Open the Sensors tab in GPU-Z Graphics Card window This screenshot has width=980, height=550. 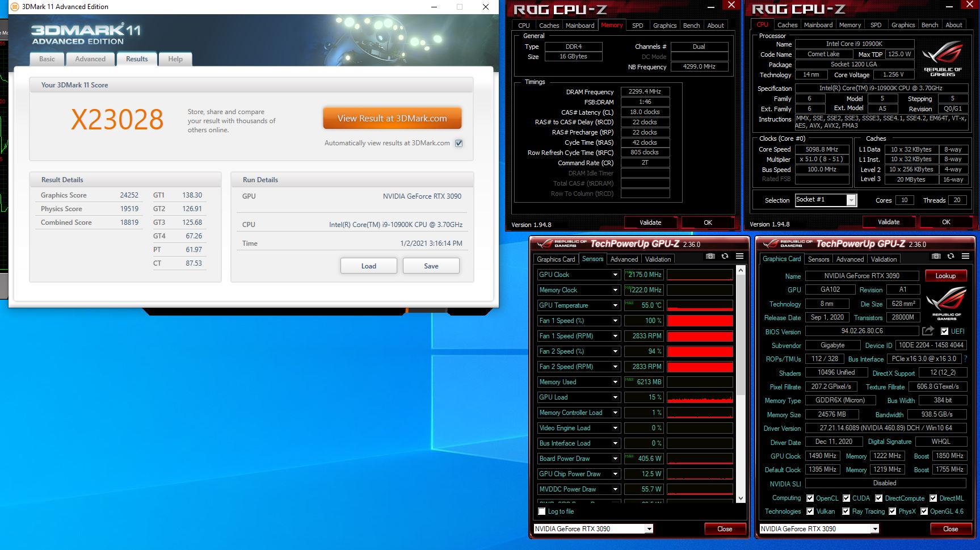point(818,259)
